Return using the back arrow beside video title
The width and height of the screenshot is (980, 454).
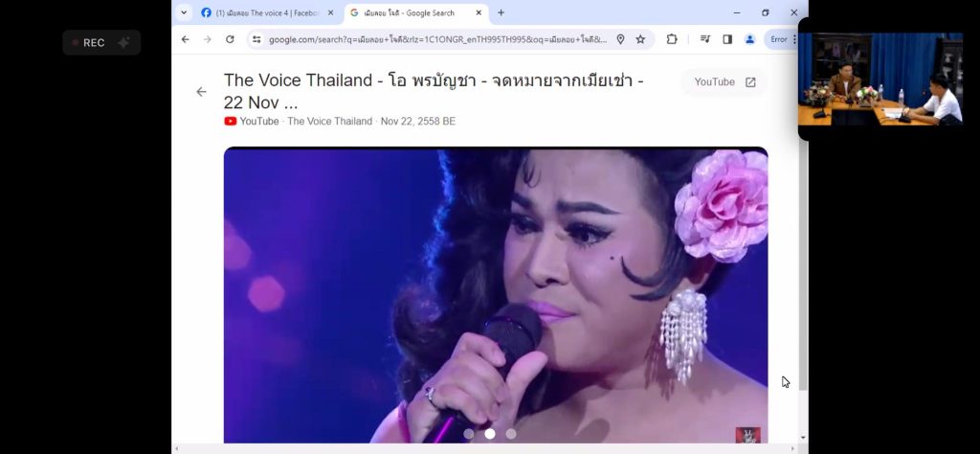pos(201,92)
